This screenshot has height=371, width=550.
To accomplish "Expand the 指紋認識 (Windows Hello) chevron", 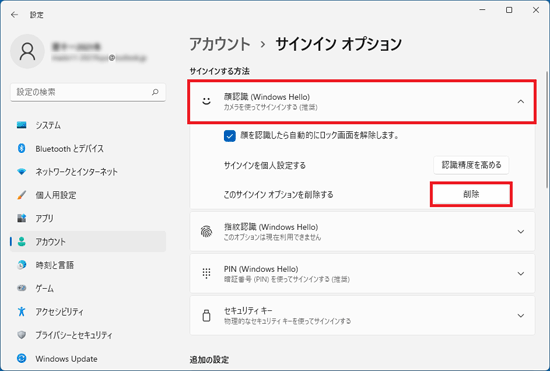I will click(521, 231).
